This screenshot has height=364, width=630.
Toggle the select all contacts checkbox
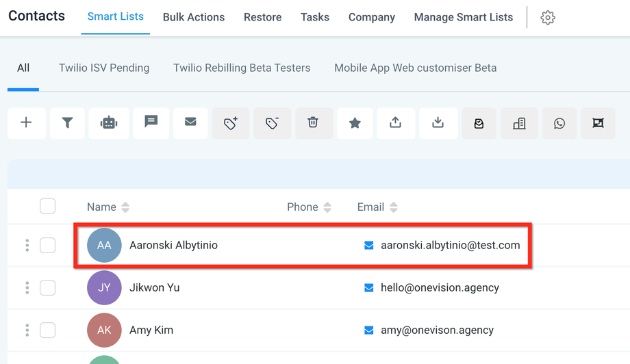[x=47, y=206]
